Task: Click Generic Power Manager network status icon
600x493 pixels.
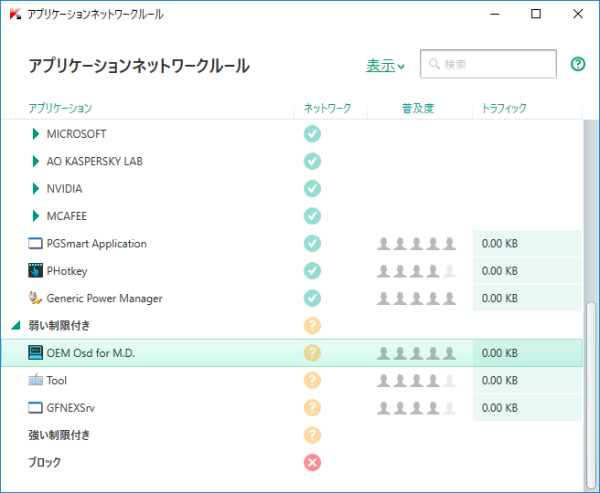Action: (312, 298)
